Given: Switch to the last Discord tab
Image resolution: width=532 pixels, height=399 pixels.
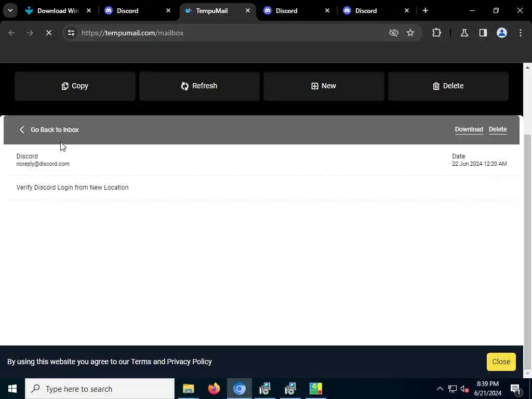Looking at the screenshot, I should (x=376, y=11).
